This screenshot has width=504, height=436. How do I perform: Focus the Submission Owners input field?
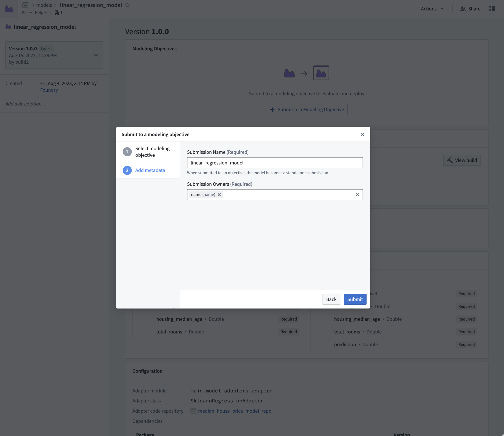tap(275, 195)
